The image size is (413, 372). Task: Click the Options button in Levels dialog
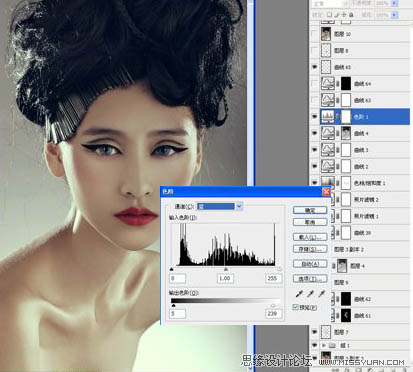tap(310, 279)
